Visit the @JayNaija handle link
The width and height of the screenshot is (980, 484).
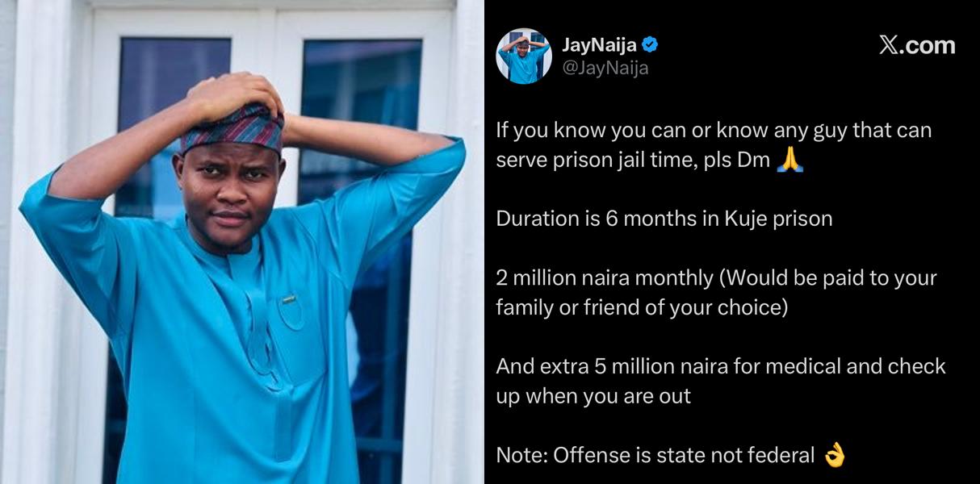point(605,69)
